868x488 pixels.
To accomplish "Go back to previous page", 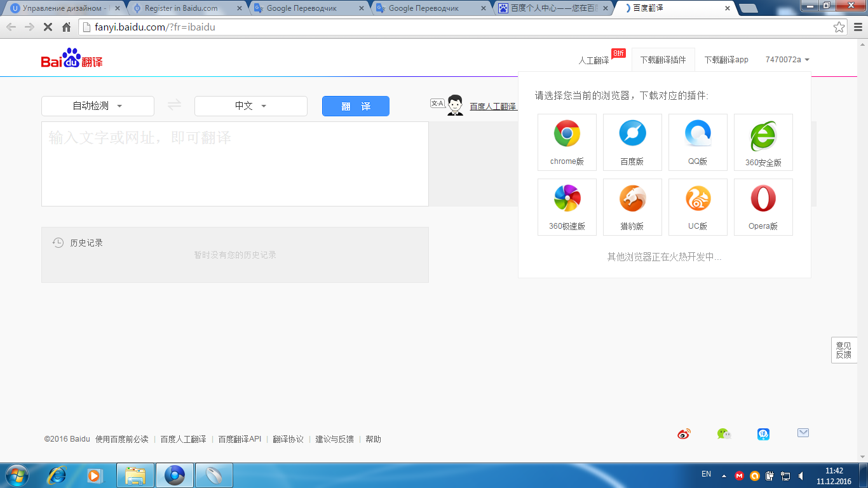I will 11,27.
